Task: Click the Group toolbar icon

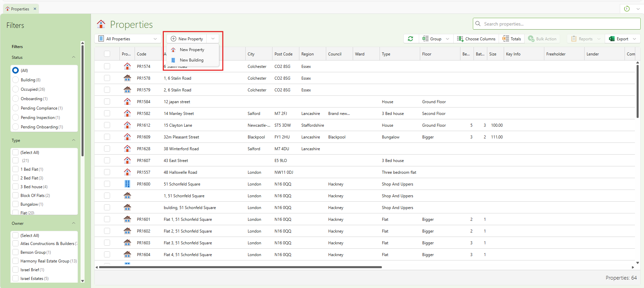Action: pos(426,39)
